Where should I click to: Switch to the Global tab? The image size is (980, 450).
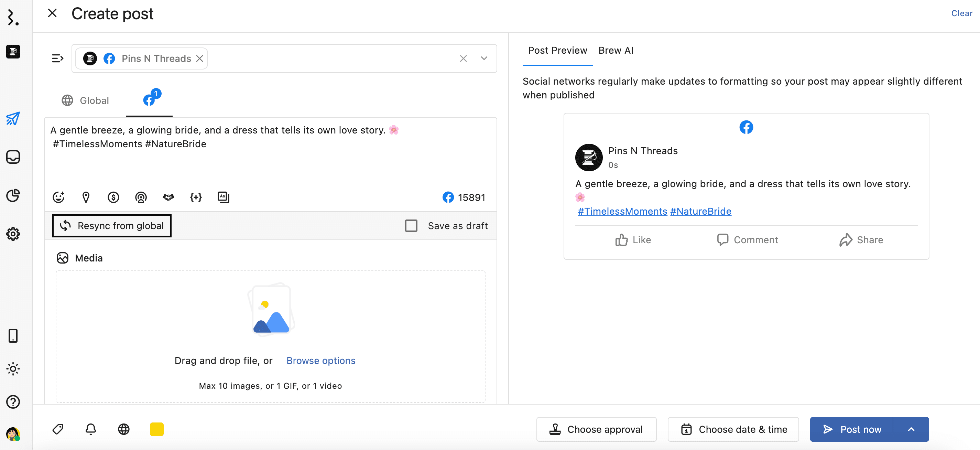tap(86, 100)
